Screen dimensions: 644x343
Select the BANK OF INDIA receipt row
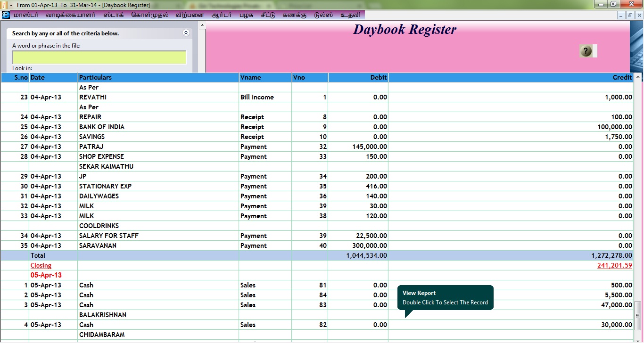click(x=102, y=127)
